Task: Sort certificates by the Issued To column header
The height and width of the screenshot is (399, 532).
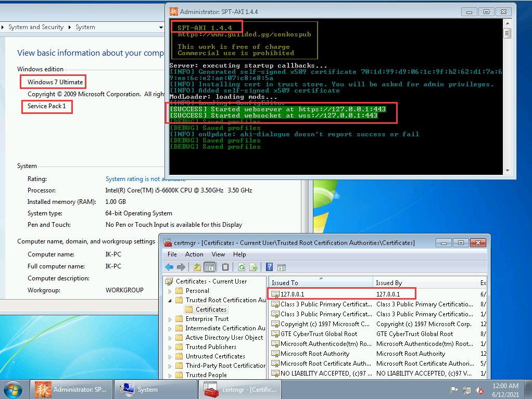Action: pos(321,282)
